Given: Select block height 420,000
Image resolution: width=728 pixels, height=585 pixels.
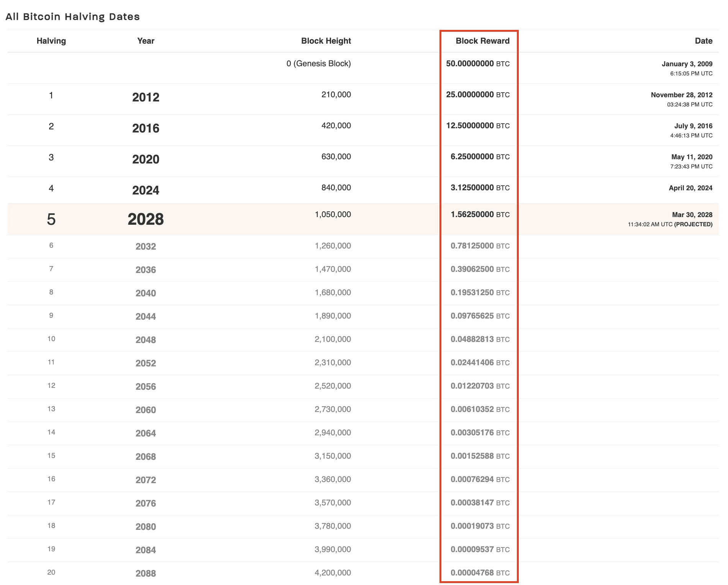Looking at the screenshot, I should click(336, 126).
